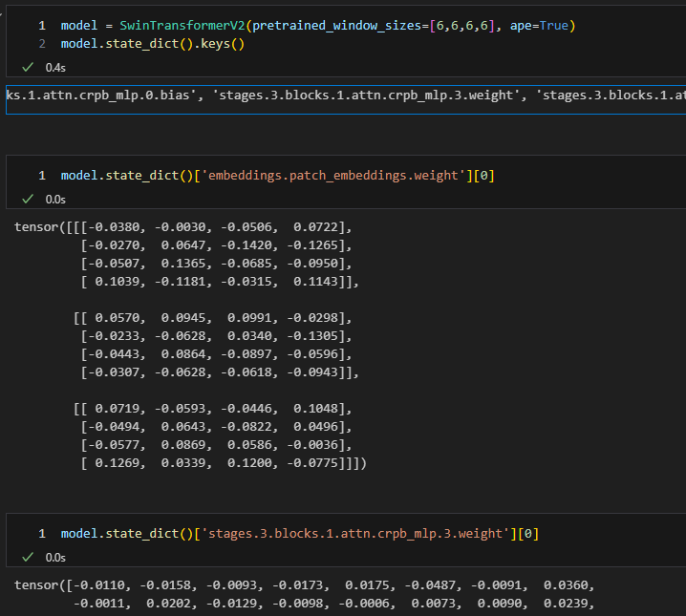Click pretrained_window_sizes argument in cell one
The width and height of the screenshot is (686, 616).
336,26
